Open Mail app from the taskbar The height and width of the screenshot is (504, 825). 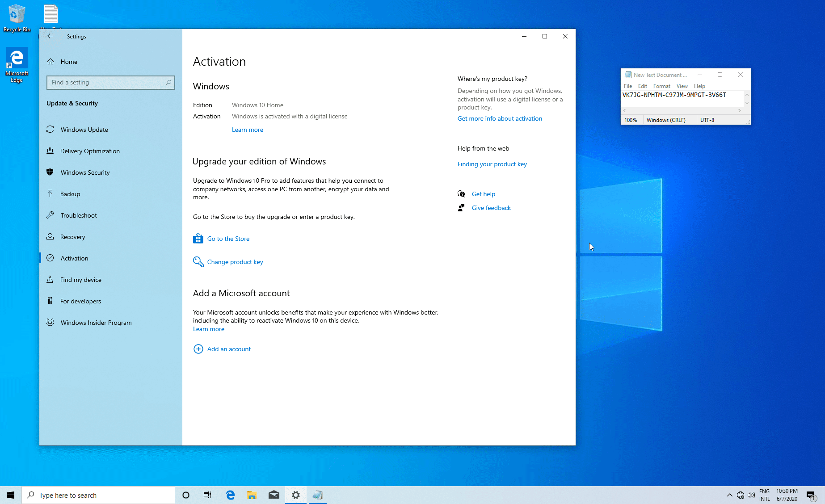274,495
